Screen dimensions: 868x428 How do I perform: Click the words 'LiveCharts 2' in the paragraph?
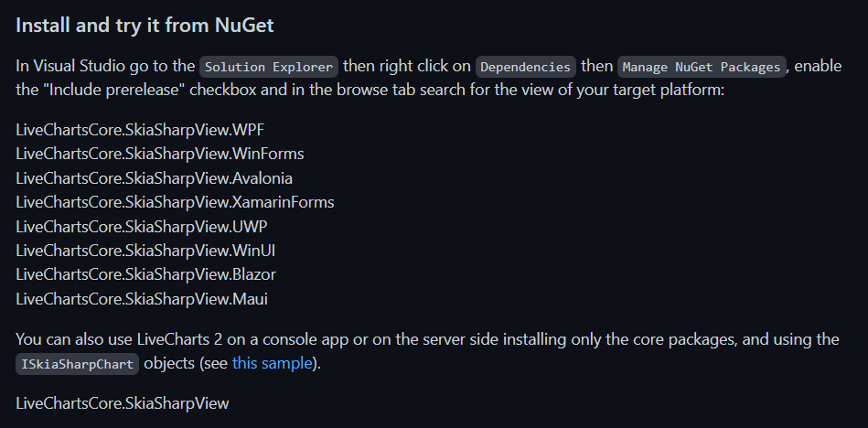tap(179, 339)
